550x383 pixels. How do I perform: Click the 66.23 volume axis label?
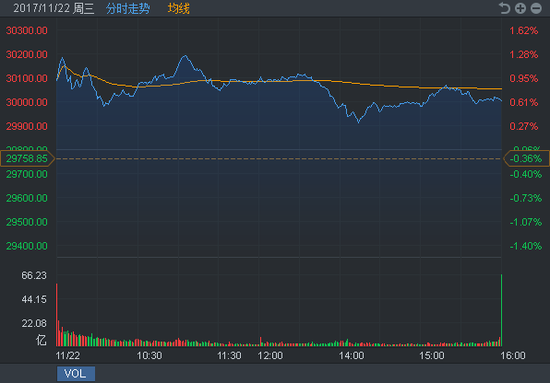click(x=34, y=275)
